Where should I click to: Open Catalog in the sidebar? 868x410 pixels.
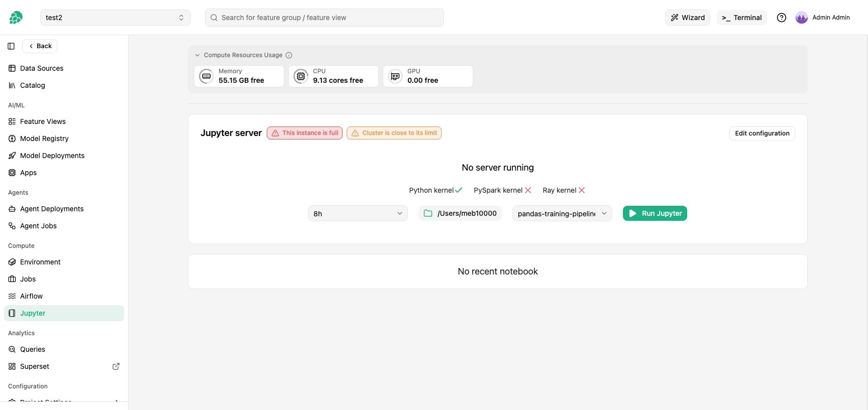coord(64,85)
